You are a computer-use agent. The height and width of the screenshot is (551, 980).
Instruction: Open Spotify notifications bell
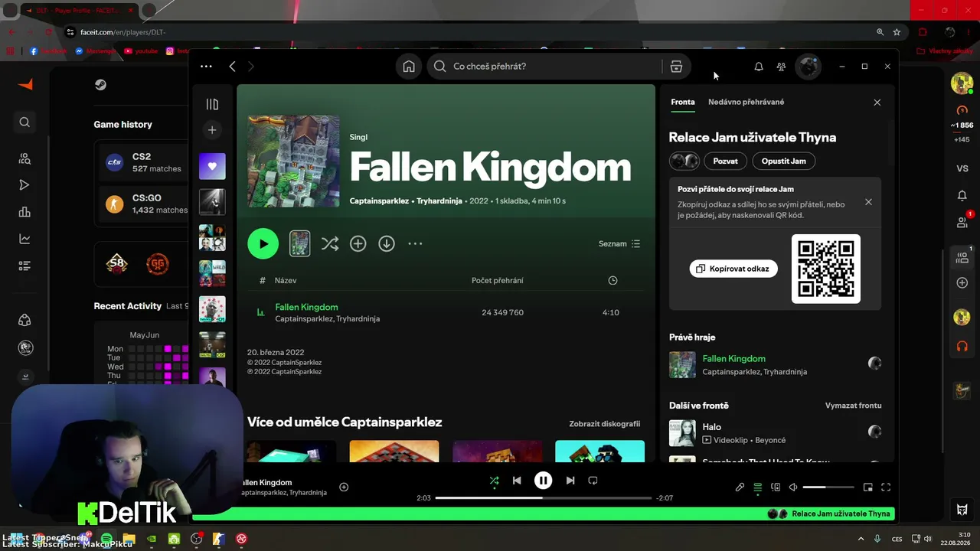759,67
